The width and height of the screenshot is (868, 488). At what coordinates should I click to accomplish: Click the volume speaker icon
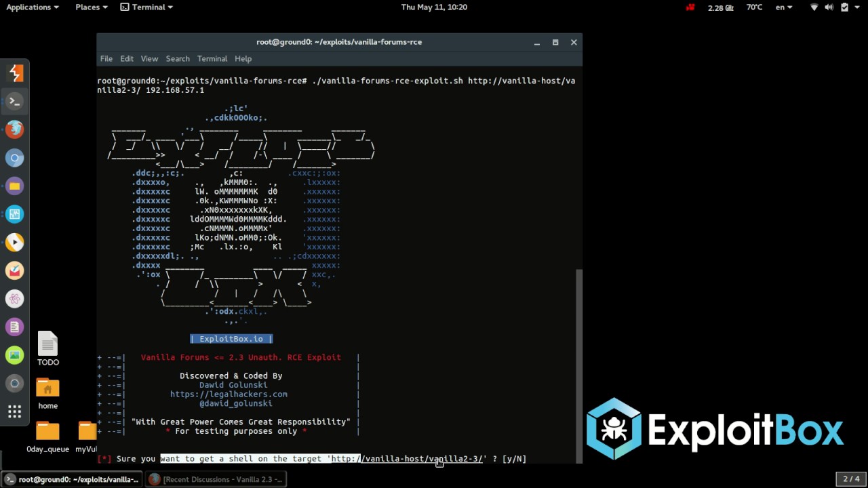[829, 7]
